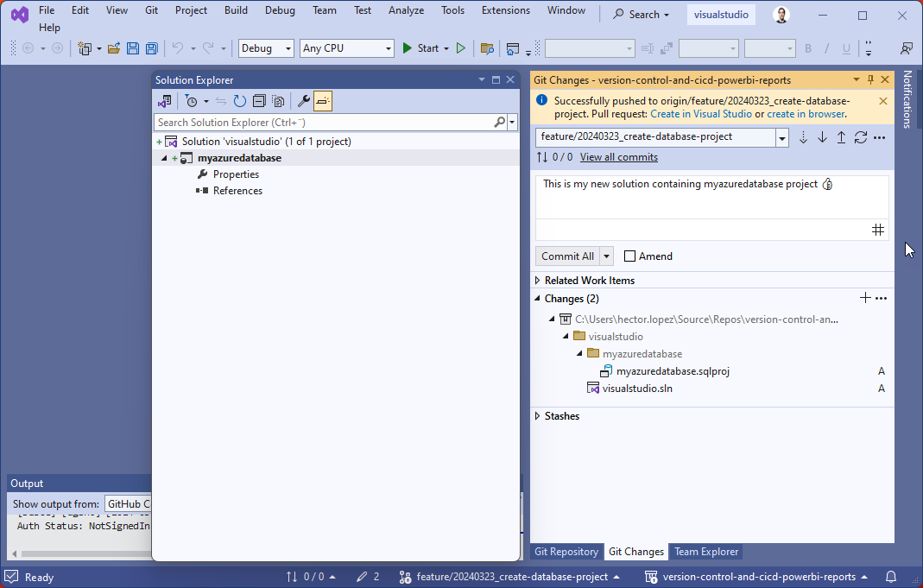Click the Commit All button
923x588 pixels.
point(566,256)
